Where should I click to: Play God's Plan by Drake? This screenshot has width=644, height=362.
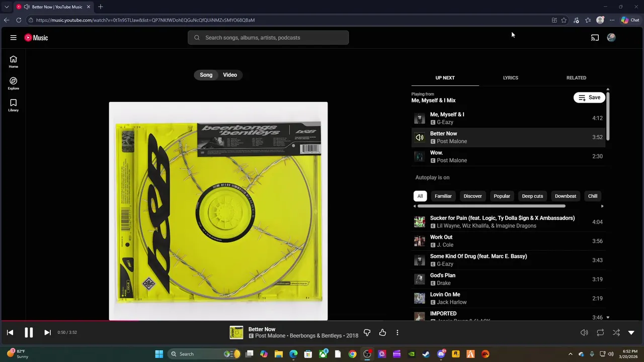508,279
